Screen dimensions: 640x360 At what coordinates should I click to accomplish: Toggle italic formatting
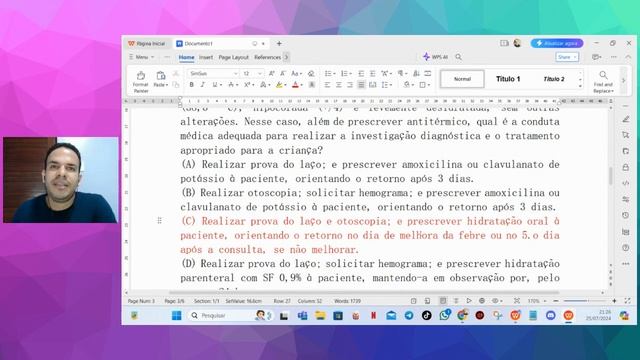coord(202,85)
